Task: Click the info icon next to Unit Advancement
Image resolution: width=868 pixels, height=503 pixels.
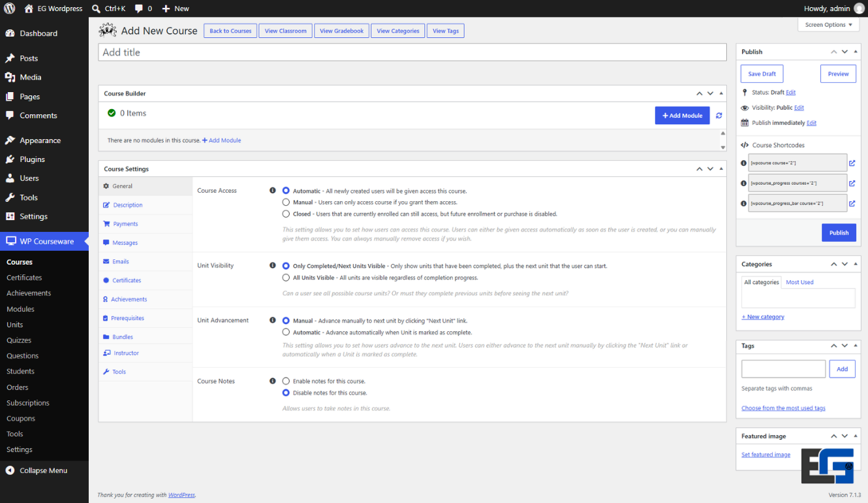Action: point(273,321)
